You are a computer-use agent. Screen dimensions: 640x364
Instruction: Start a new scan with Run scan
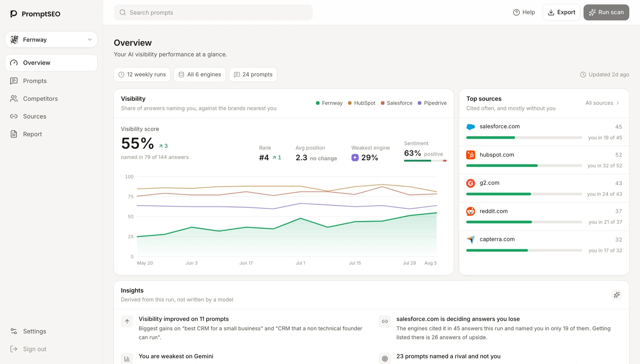point(606,12)
